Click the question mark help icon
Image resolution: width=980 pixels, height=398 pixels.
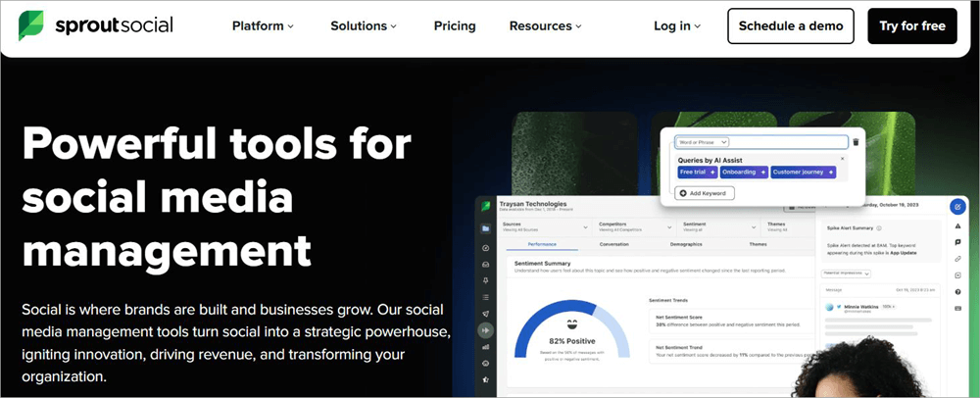click(958, 292)
